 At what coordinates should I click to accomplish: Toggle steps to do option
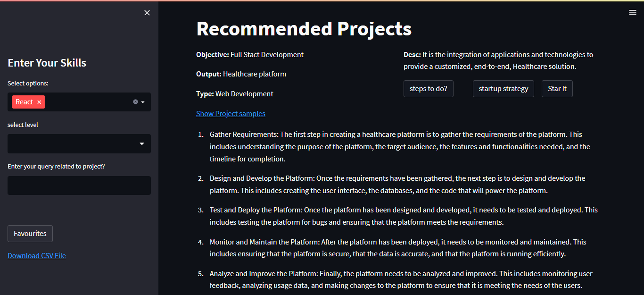point(428,88)
